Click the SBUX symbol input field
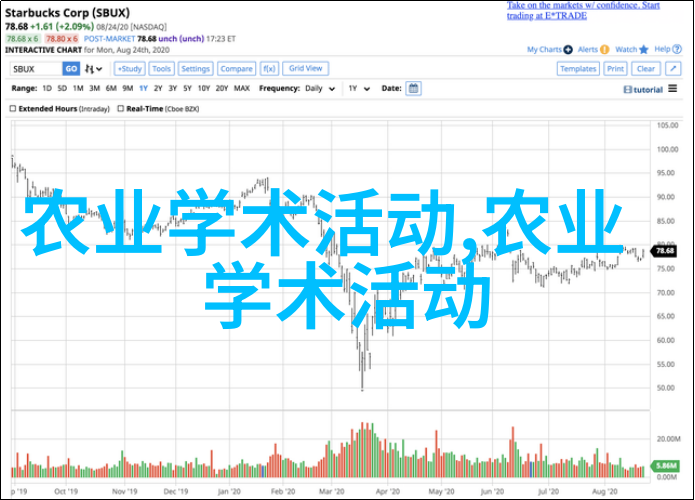The height and width of the screenshot is (500, 695). (36, 69)
